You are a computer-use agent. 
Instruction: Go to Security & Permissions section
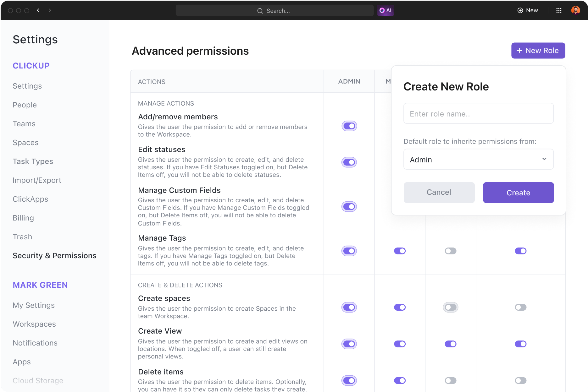tap(54, 256)
